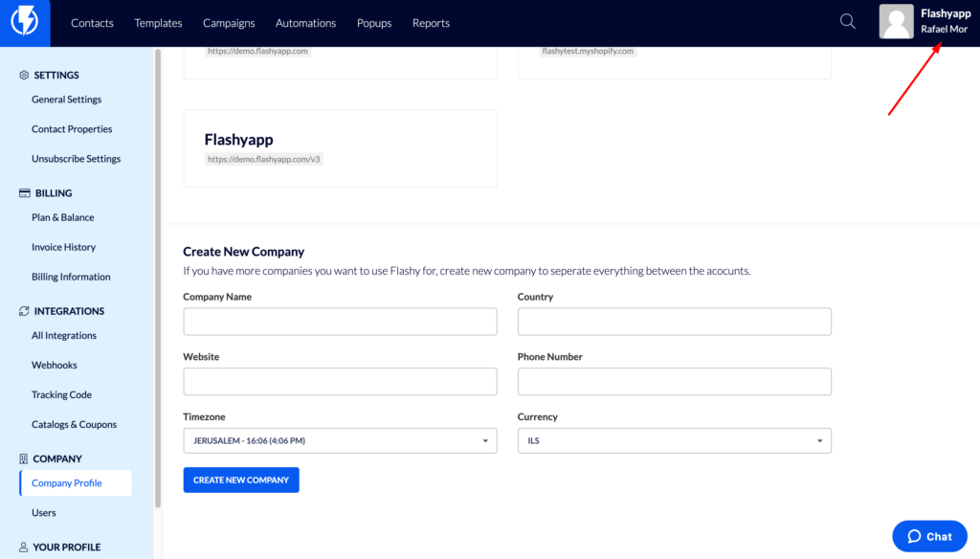Open the Templates menu

click(158, 23)
